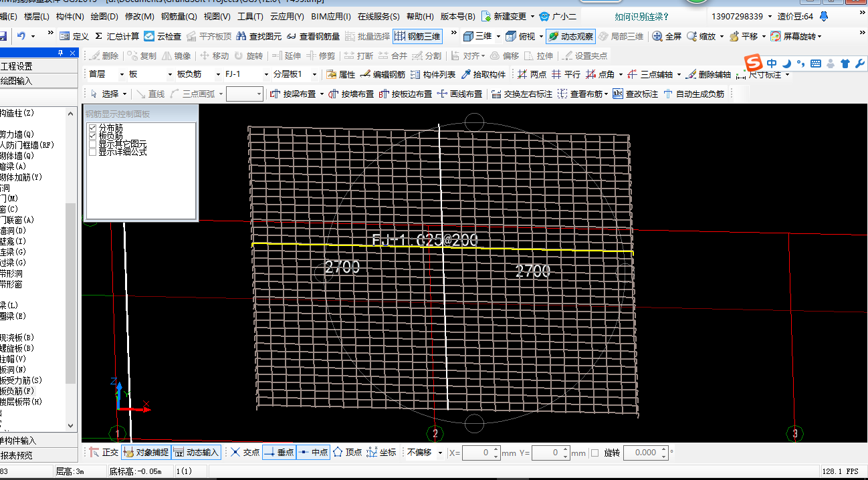The image size is (868, 480).
Task: Enable 显示其它图元 checkbox
Action: click(93, 144)
